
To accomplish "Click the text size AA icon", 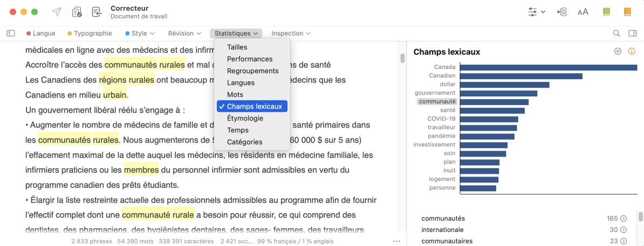I will 583,12.
